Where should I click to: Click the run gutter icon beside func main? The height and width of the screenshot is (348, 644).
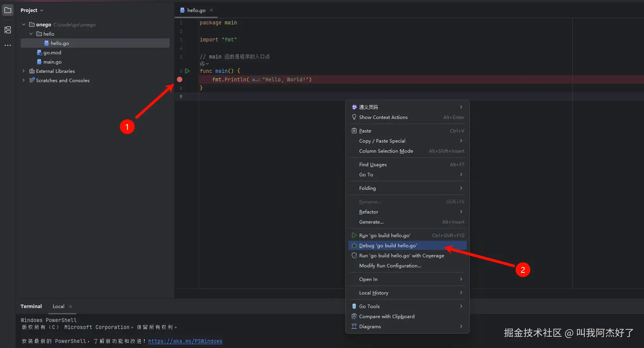click(x=187, y=71)
